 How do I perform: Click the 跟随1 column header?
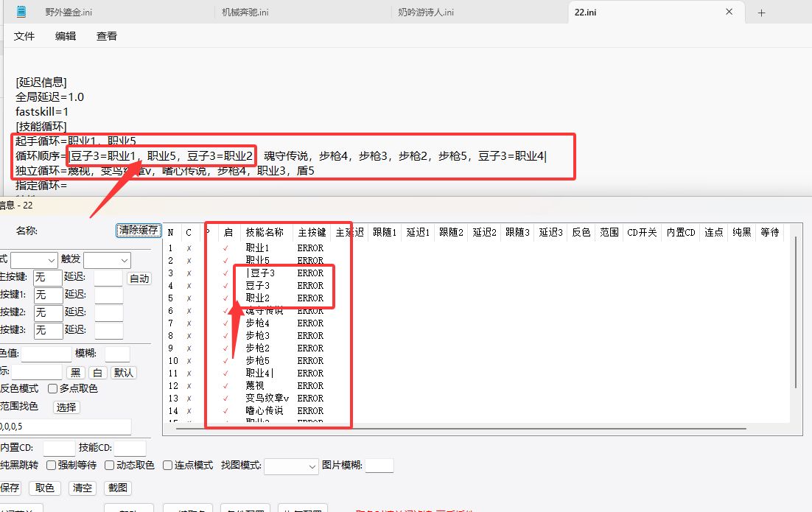384,233
